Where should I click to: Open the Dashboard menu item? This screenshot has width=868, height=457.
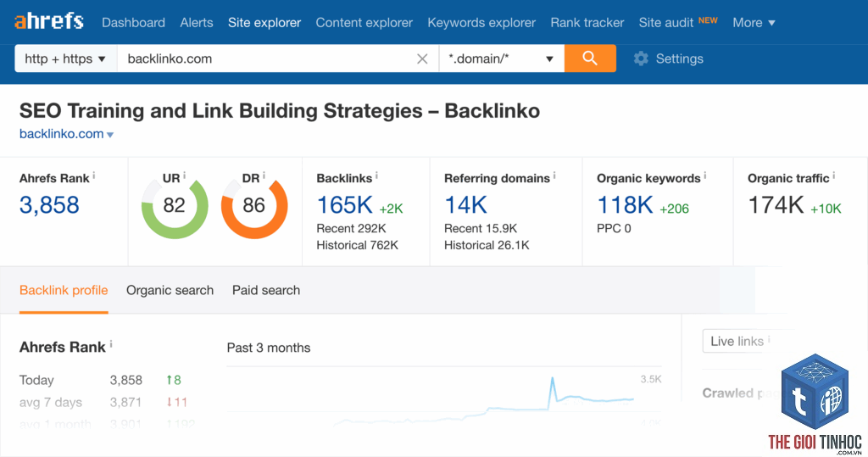(133, 23)
